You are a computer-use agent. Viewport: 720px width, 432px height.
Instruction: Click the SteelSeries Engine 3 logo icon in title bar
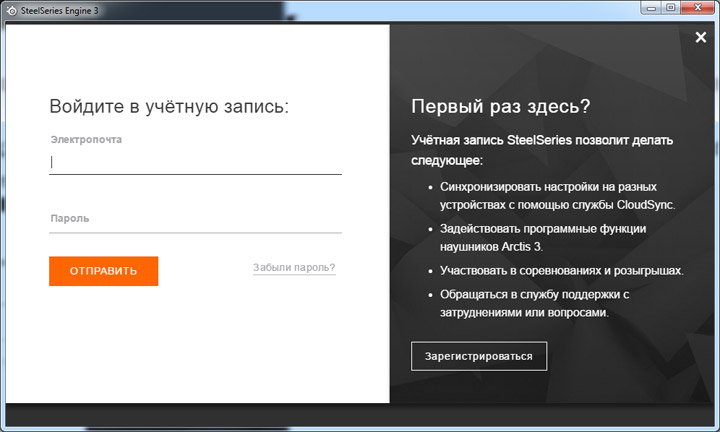(x=11, y=10)
